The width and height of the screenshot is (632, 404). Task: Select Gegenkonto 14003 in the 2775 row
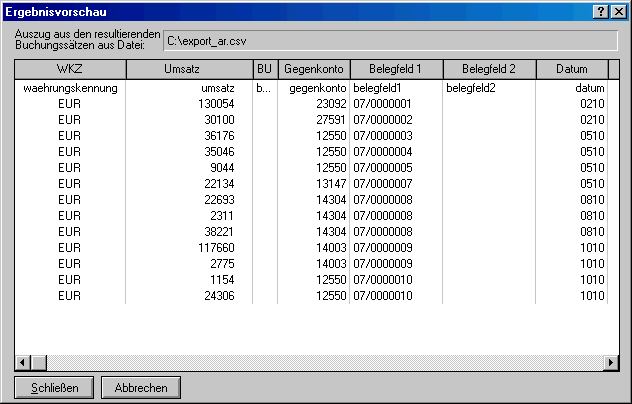click(331, 264)
